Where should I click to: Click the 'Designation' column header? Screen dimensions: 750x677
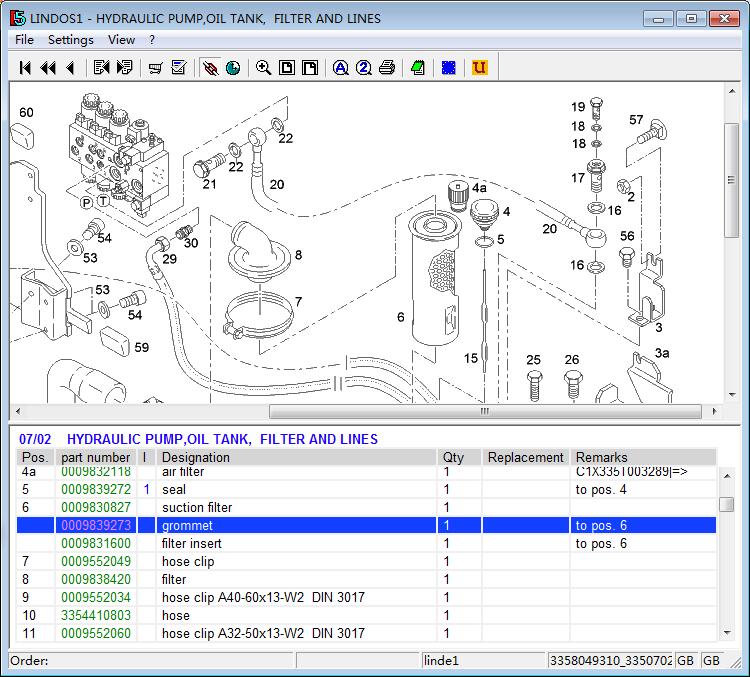[297, 457]
